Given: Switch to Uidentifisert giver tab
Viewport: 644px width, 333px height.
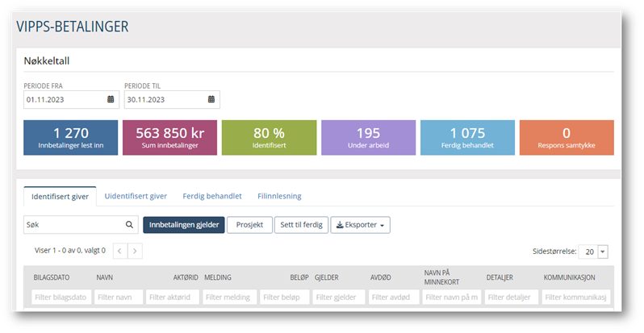Looking at the screenshot, I should tap(136, 196).
